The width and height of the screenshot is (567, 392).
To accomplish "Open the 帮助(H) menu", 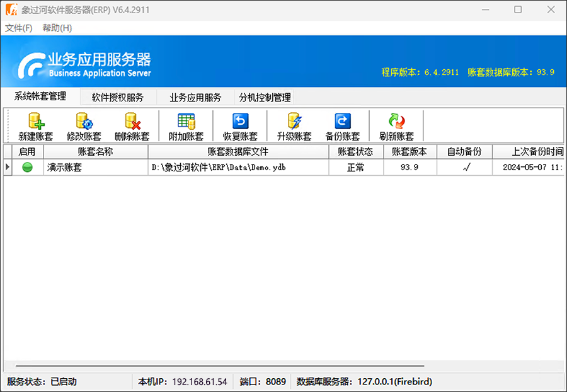I will coord(57,28).
